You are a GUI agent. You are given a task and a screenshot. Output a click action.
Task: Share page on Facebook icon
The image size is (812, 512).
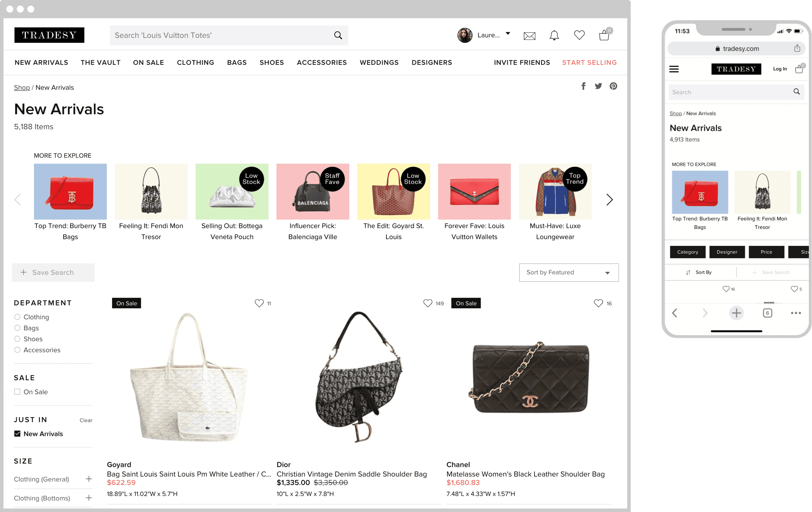(583, 86)
